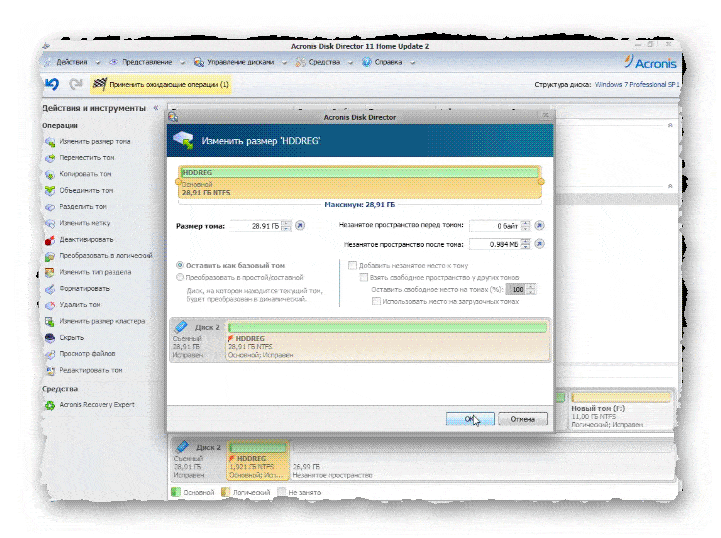Click the volume size input field
Screen dimensions: 721x538
tap(255, 226)
